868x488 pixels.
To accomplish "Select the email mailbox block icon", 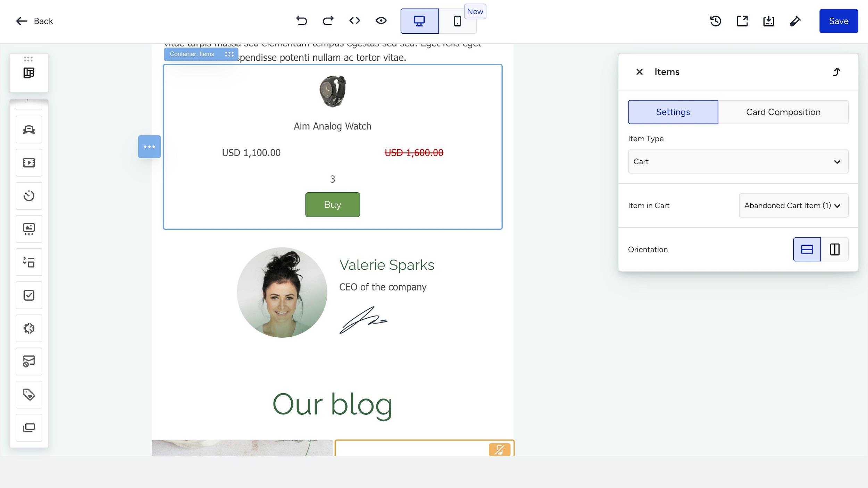I will pyautogui.click(x=29, y=361).
